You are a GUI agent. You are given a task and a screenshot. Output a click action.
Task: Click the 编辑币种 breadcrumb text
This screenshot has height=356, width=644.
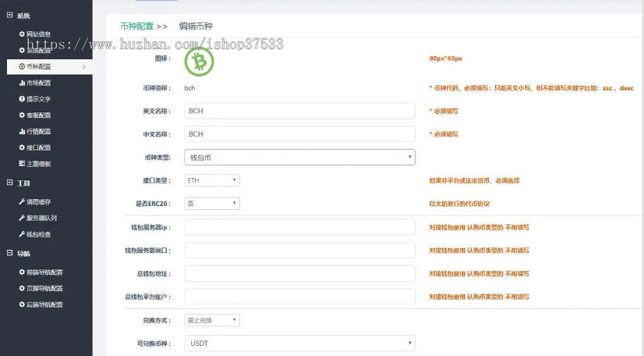[196, 27]
